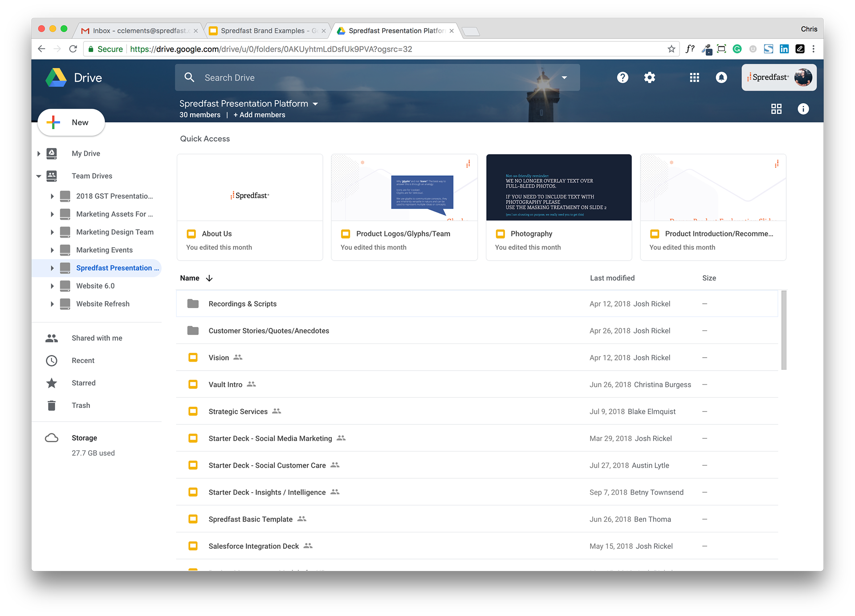Open notifications bell
This screenshot has height=616, width=855.
(721, 78)
